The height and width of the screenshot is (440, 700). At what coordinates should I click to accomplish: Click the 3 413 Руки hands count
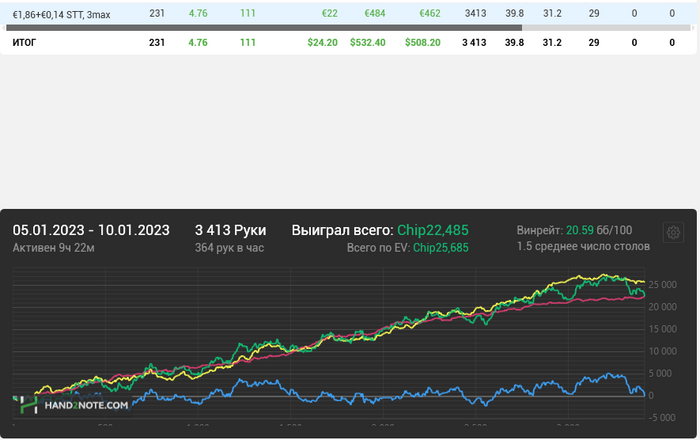230,230
